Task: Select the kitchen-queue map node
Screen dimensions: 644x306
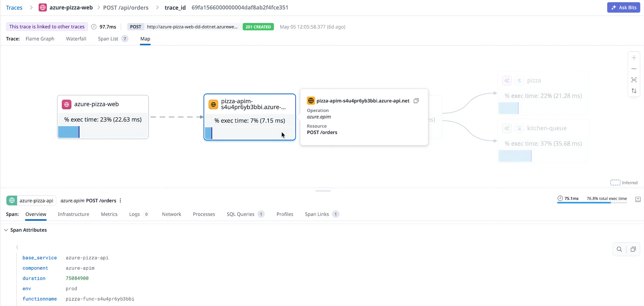Action: (543, 141)
